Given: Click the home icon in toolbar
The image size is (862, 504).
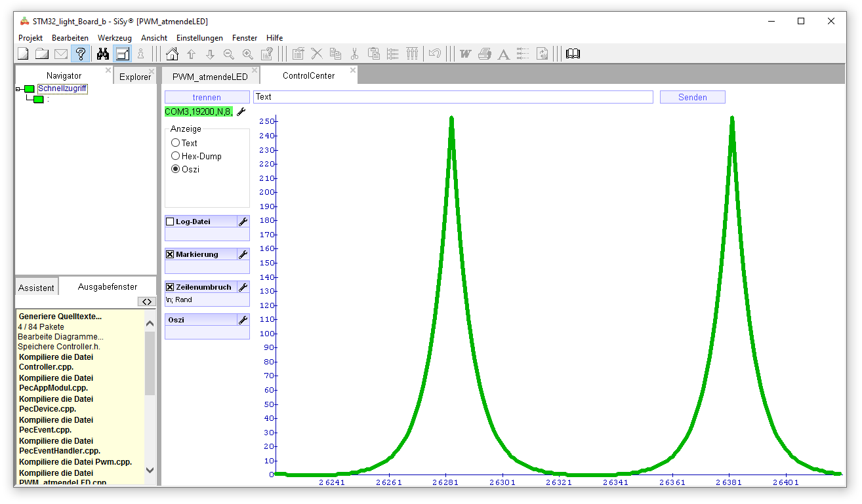Looking at the screenshot, I should tap(172, 54).
